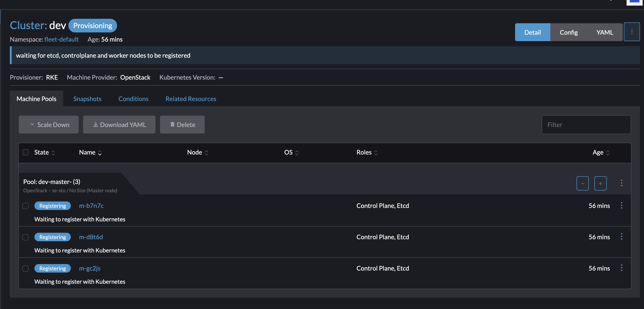Open the dev-master pool kebab menu
This screenshot has height=309, width=644.
coord(622,183)
